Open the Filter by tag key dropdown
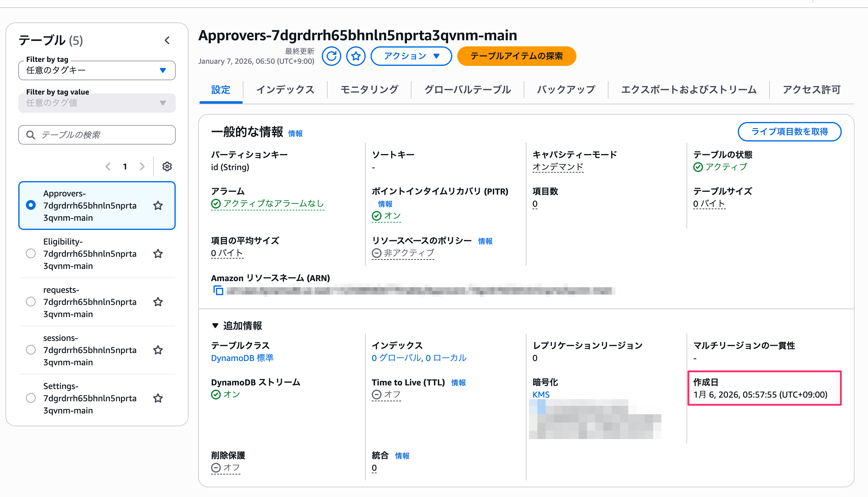 (97, 70)
